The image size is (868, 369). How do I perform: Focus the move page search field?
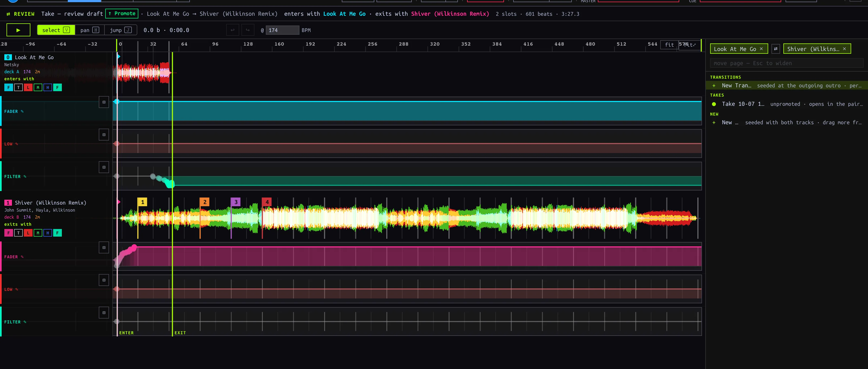pos(786,63)
